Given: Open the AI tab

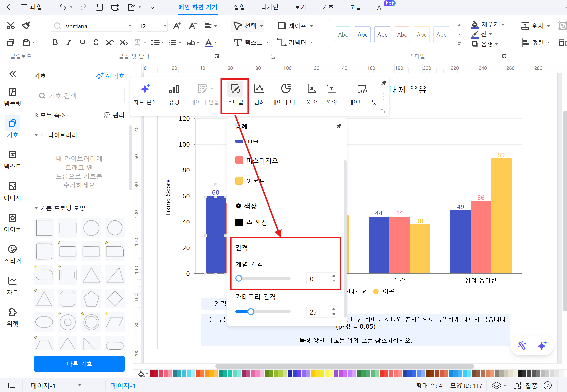Looking at the screenshot, I should [380, 7].
